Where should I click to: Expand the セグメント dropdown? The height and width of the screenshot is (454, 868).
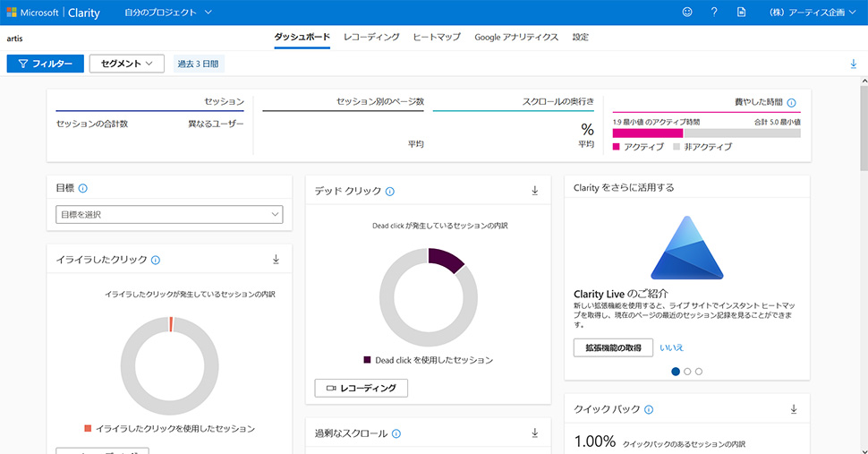pyautogui.click(x=127, y=64)
